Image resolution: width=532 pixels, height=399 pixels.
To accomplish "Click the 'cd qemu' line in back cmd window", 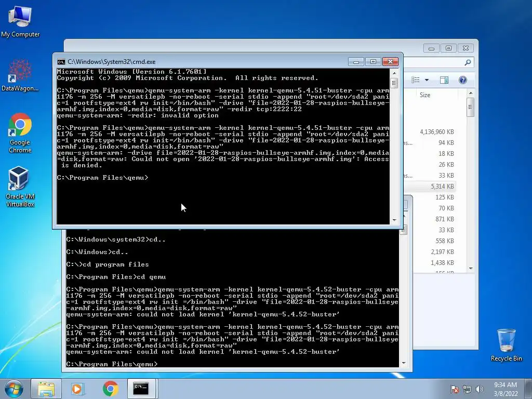I will 116,277.
